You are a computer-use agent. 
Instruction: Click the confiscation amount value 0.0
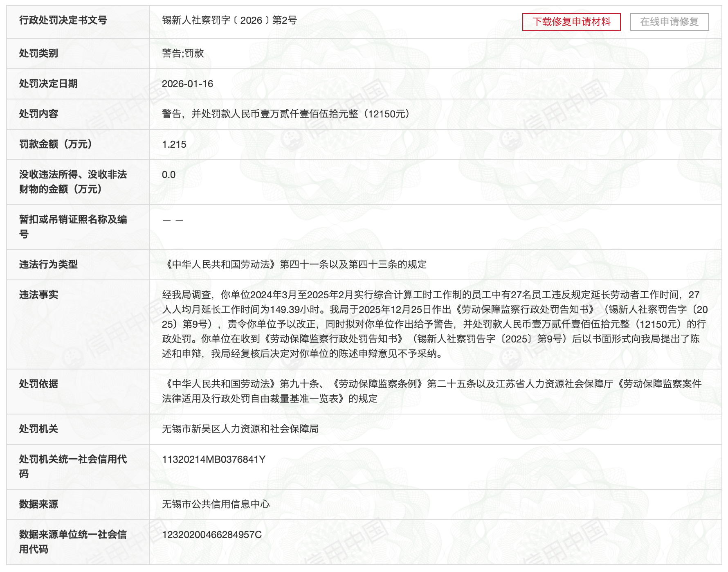[169, 175]
